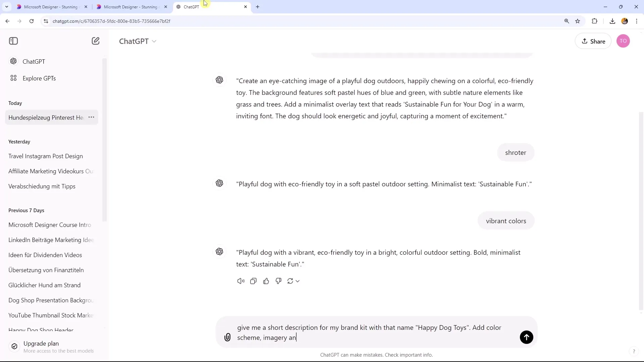Select the ChatGPT tab in browser
This screenshot has width=644, height=362.
coord(211,7)
